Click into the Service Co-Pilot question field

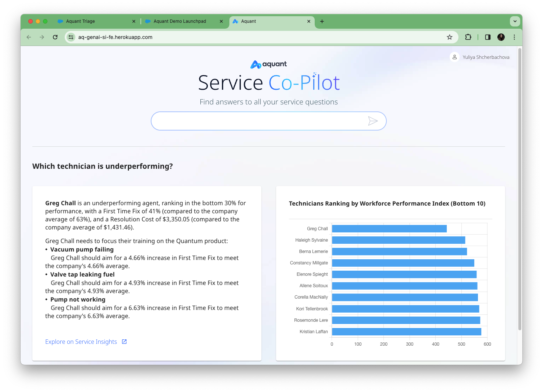pos(257,121)
